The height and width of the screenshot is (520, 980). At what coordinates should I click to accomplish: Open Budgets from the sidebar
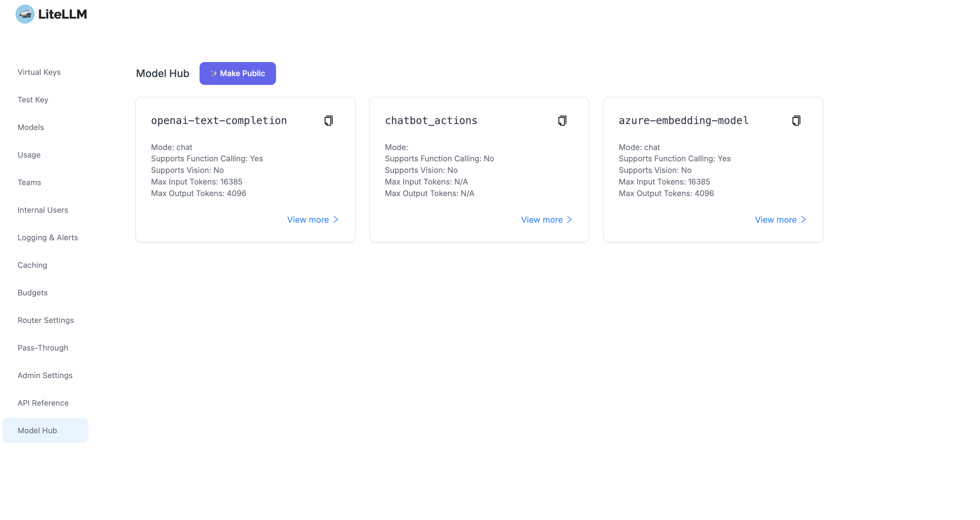point(32,293)
